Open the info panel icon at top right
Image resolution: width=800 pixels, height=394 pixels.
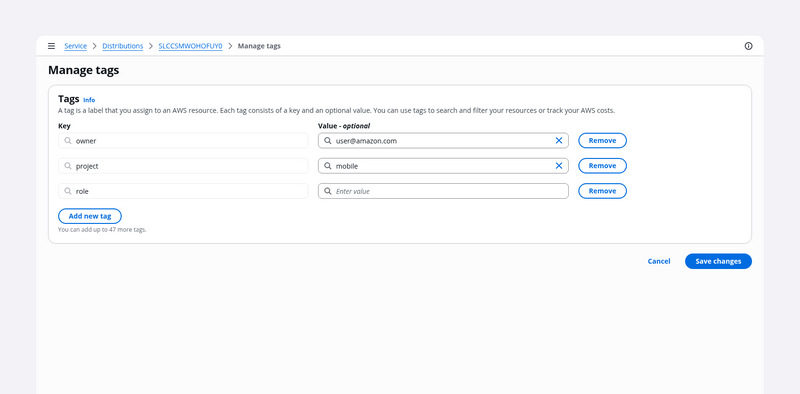point(748,46)
